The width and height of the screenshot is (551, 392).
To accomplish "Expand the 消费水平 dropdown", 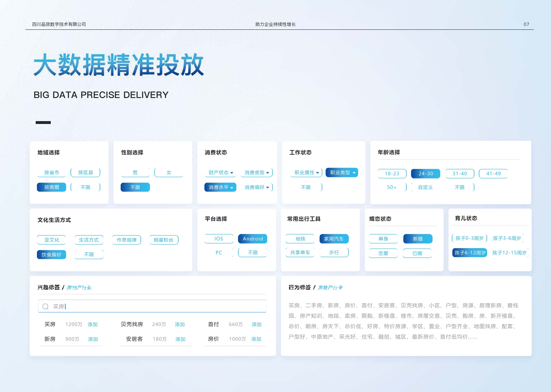I will (x=220, y=187).
